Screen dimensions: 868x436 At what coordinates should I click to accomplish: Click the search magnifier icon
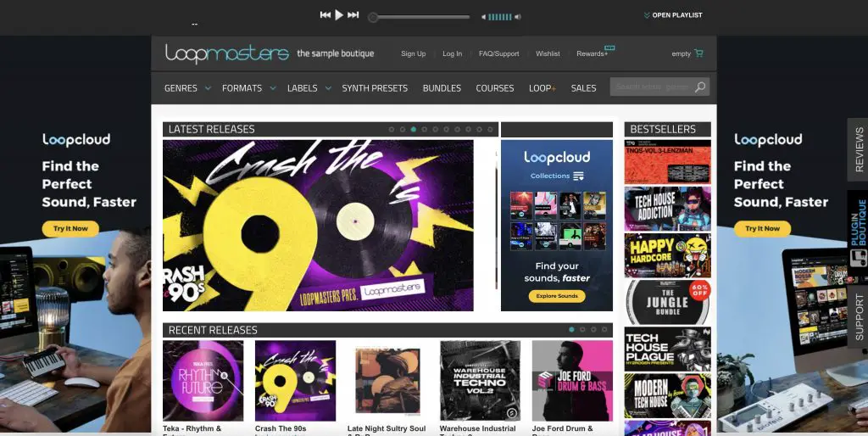700,87
